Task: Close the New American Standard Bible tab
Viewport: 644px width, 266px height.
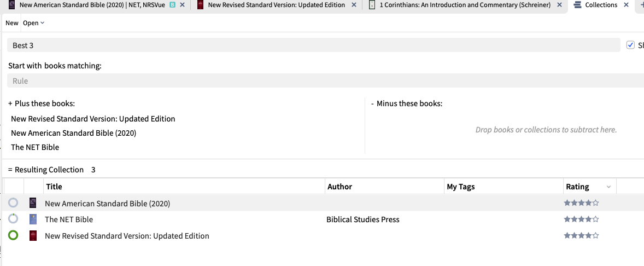Action: (183, 5)
